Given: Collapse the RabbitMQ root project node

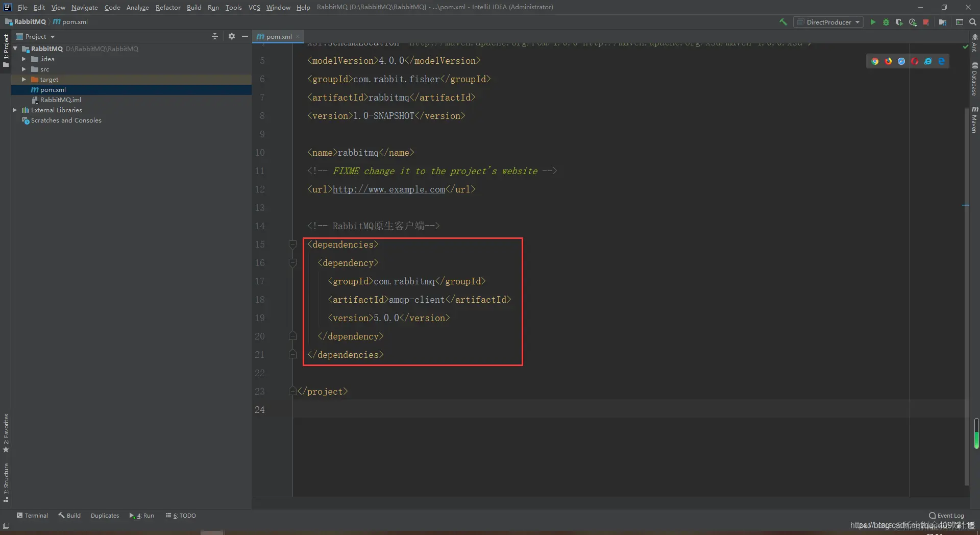Looking at the screenshot, I should pos(15,48).
